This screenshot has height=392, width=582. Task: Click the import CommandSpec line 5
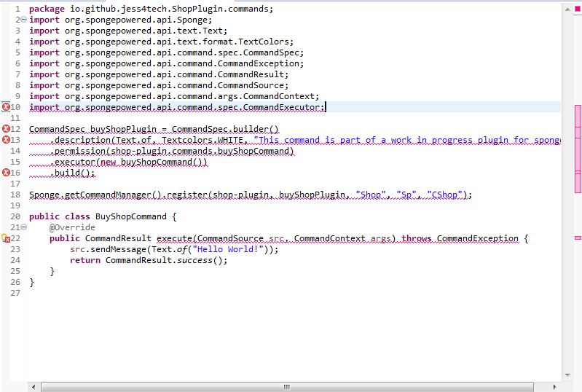pos(166,52)
